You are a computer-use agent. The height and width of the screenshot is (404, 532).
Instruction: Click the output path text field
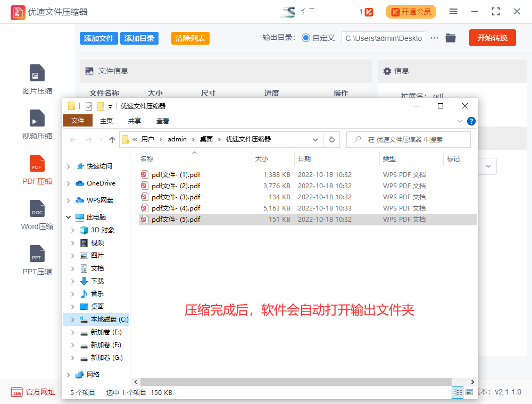[384, 38]
